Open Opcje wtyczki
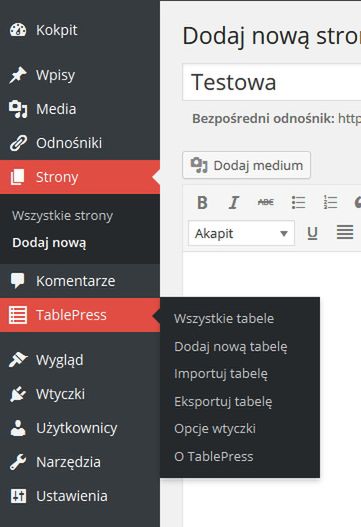This screenshot has width=361, height=527. pyautogui.click(x=215, y=429)
